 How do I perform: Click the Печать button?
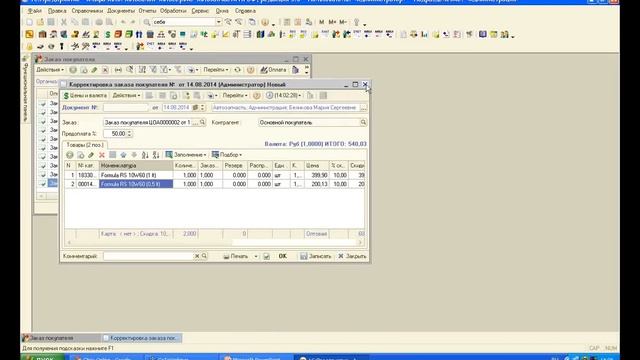coord(236,256)
